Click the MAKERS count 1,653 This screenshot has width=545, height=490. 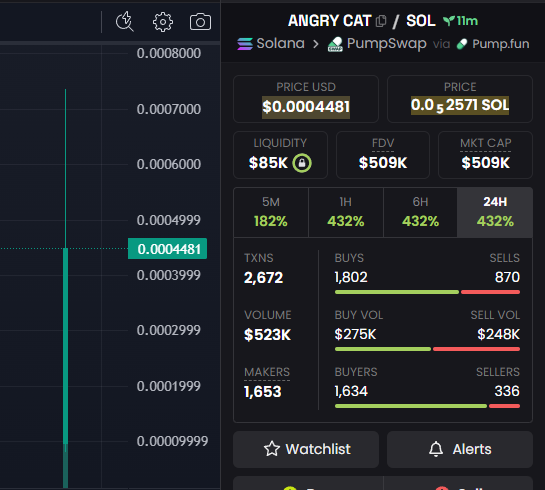click(x=263, y=392)
